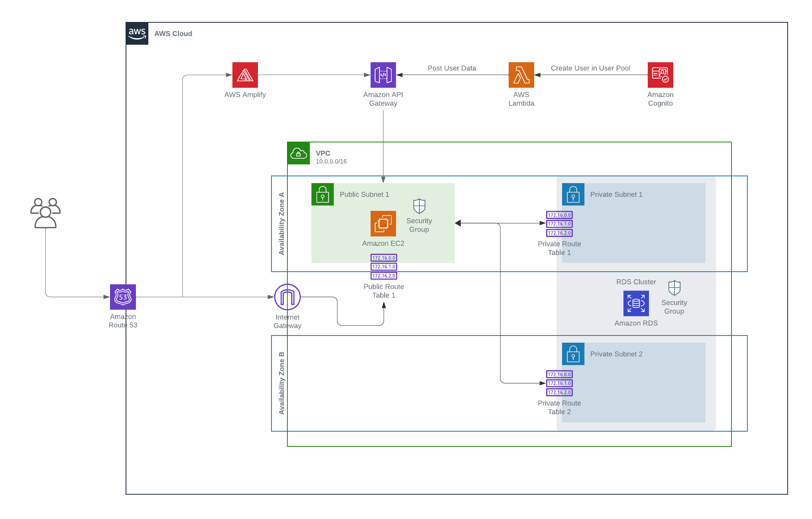Image resolution: width=812 pixels, height=519 pixels.
Task: Click the 'Public Route Table 1' caption
Action: coord(384,291)
